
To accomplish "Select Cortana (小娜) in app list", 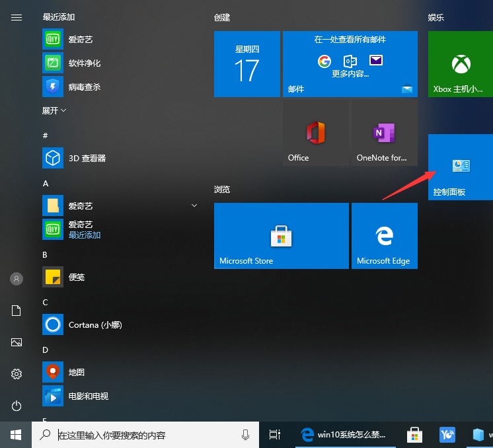I will tap(95, 325).
